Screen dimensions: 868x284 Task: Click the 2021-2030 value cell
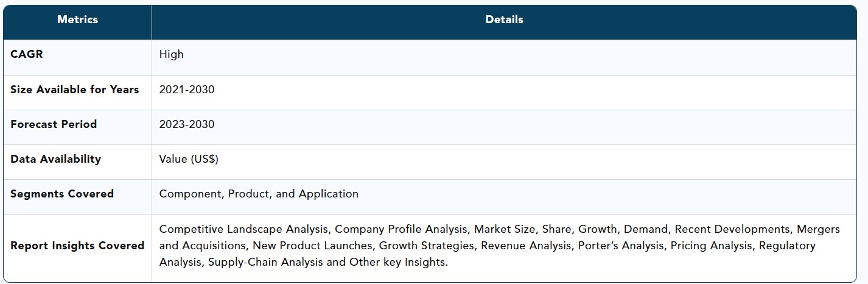tap(187, 90)
